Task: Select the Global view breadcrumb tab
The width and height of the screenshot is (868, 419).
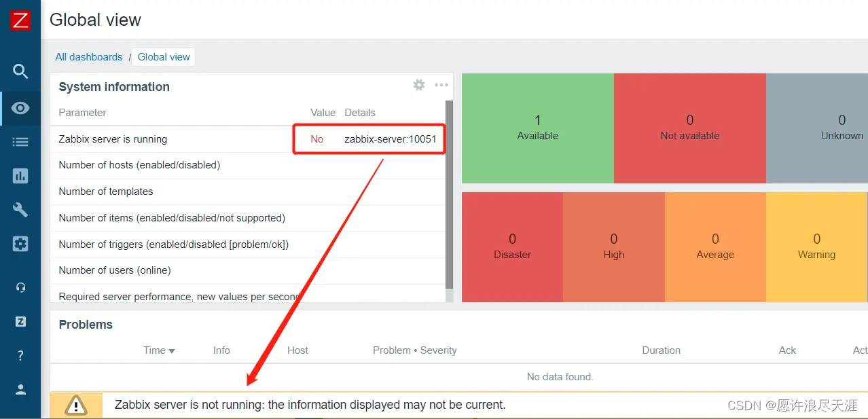Action: (164, 57)
